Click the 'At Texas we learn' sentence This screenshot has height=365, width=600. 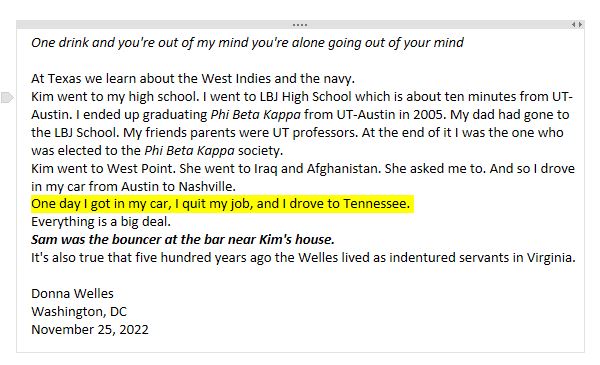pos(193,78)
